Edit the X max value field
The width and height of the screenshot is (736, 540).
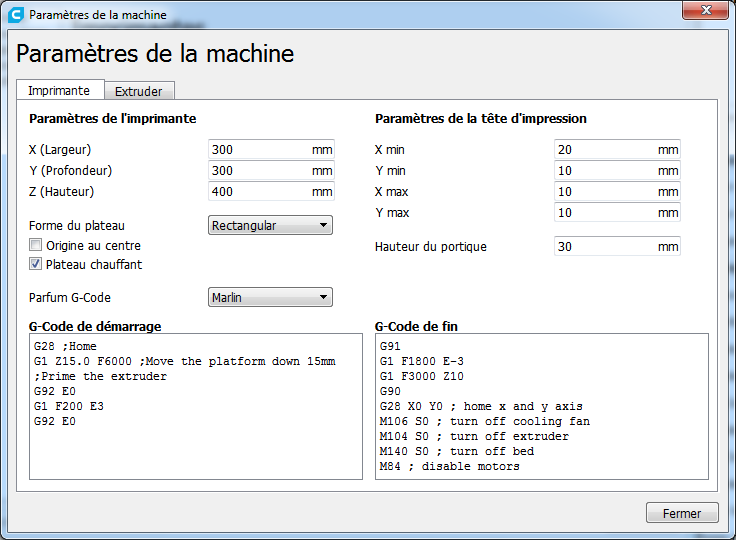pos(617,192)
